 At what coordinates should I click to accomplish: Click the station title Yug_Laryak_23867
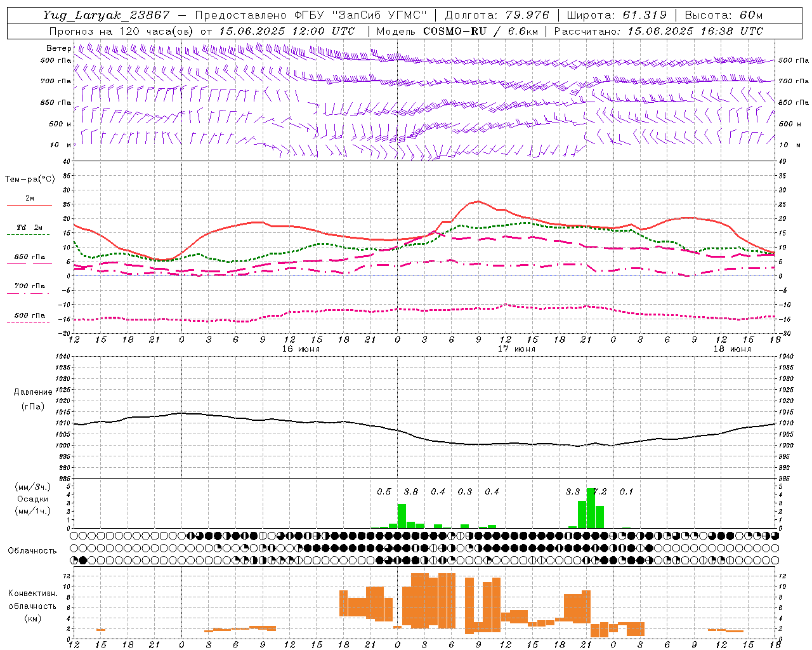pos(107,15)
